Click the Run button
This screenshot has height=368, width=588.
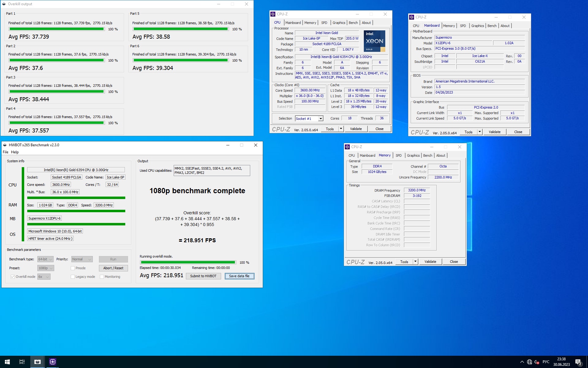coord(113,259)
